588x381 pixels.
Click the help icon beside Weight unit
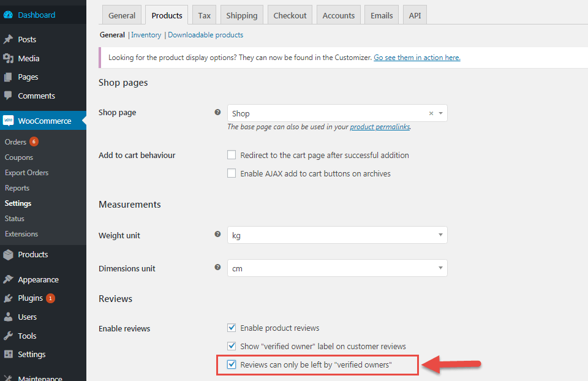coord(217,235)
